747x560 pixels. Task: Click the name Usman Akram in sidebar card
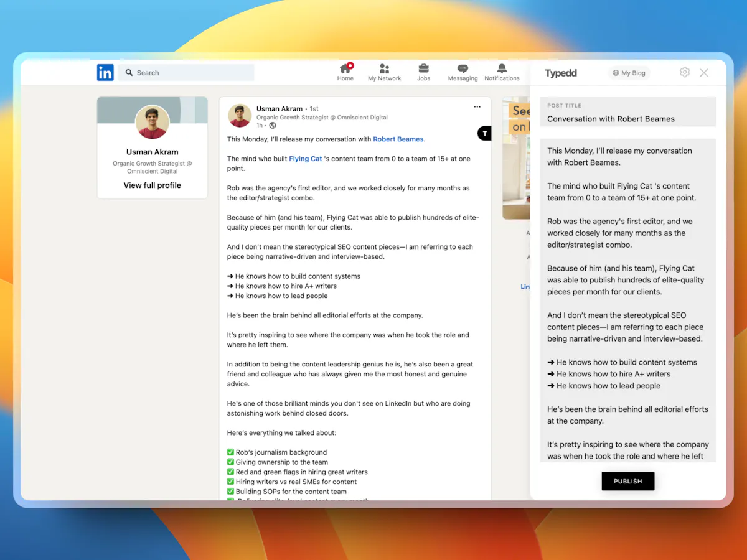pyautogui.click(x=153, y=152)
